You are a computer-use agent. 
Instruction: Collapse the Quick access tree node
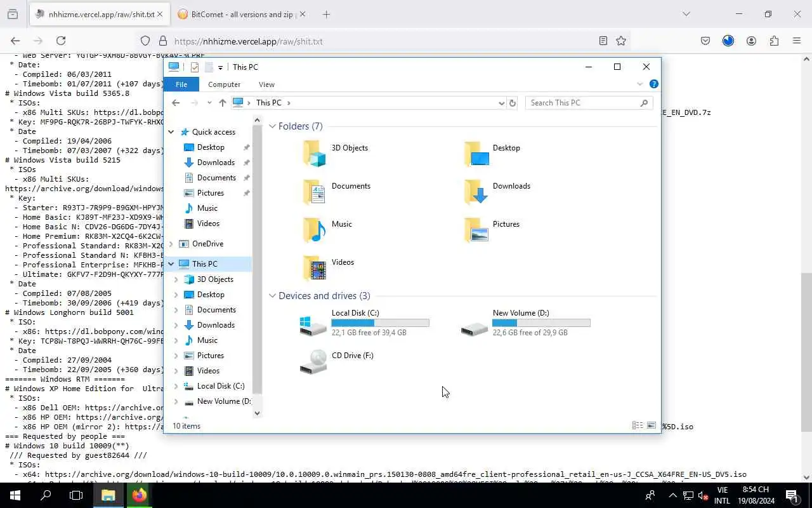coord(171,132)
